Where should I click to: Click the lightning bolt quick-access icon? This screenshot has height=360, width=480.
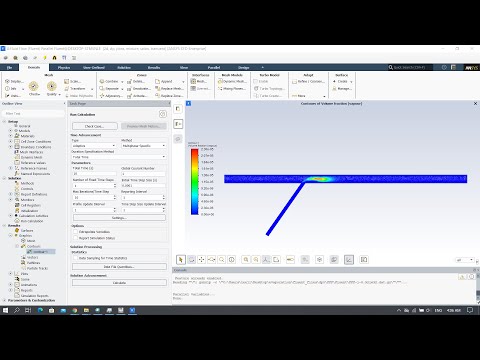45,58
